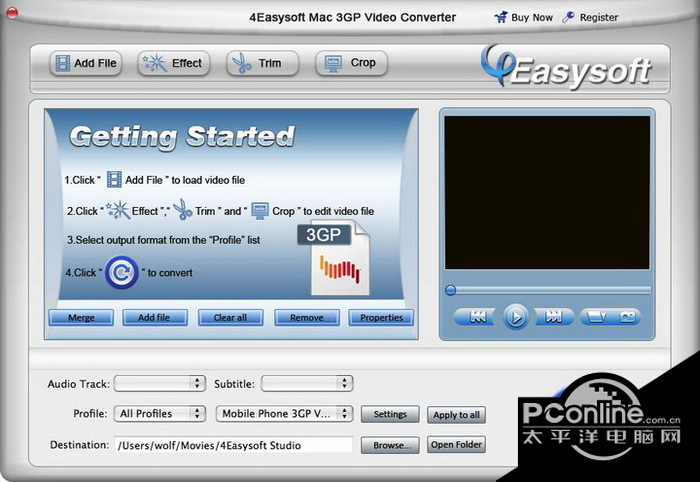Open profile Settings
The image size is (700, 482).
pyautogui.click(x=390, y=415)
